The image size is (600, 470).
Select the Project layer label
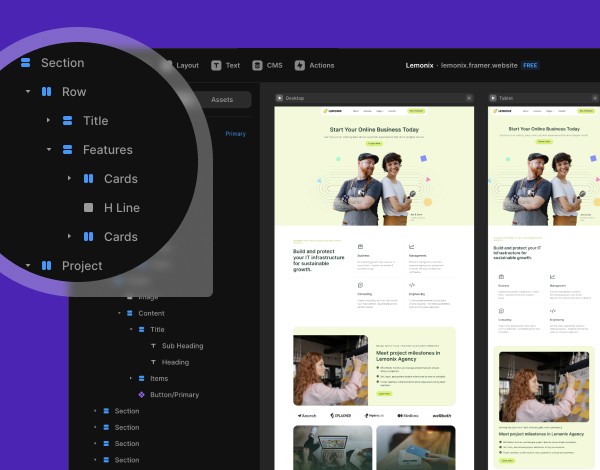click(x=82, y=266)
